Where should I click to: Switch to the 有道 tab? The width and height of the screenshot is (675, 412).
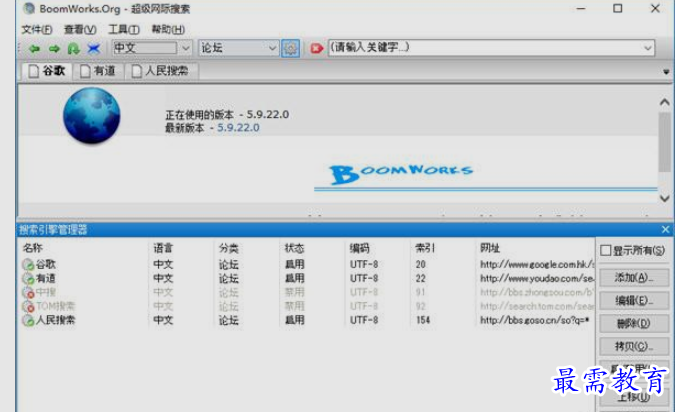(x=98, y=71)
